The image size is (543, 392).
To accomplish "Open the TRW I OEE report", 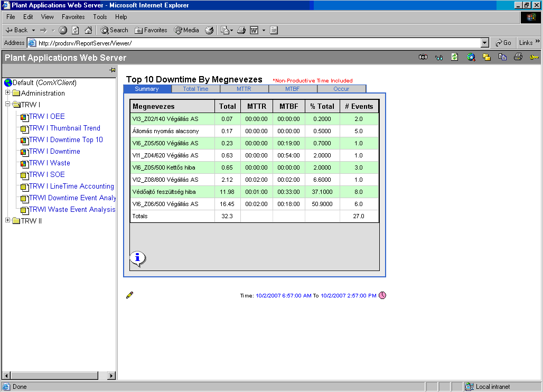I will pos(47,117).
